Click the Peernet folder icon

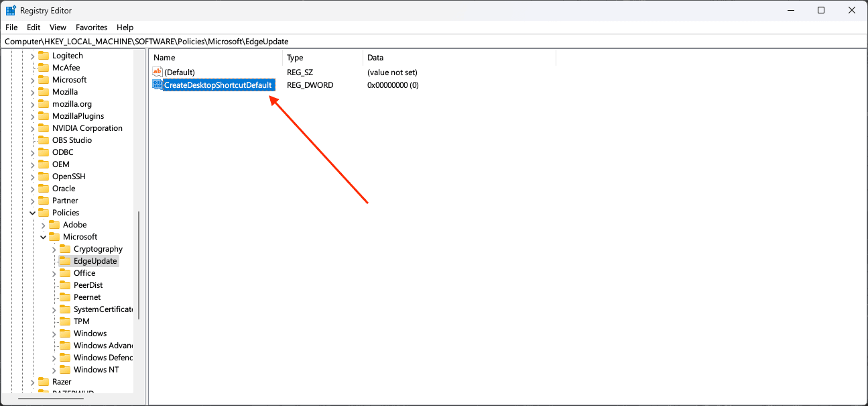65,297
